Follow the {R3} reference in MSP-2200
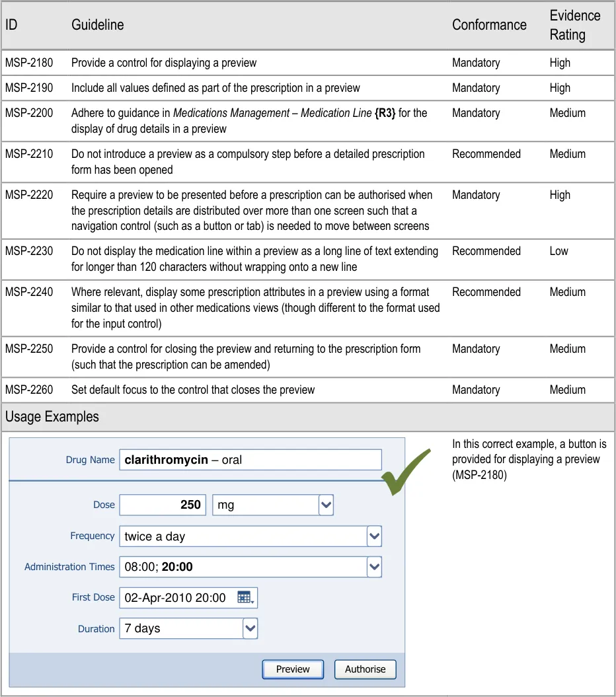 point(385,113)
